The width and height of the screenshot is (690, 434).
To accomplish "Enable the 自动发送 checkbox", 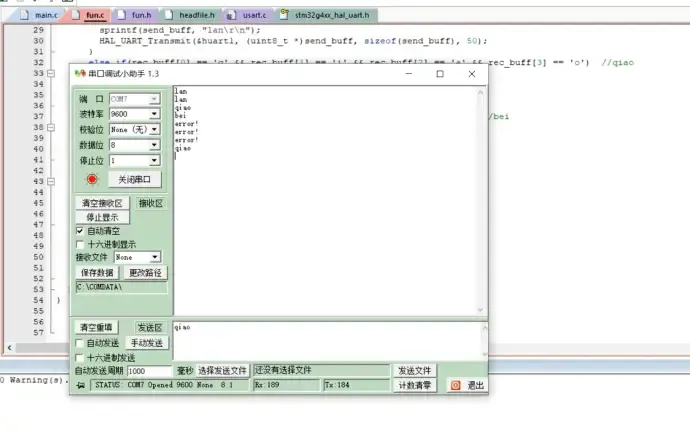I will pyautogui.click(x=81, y=343).
